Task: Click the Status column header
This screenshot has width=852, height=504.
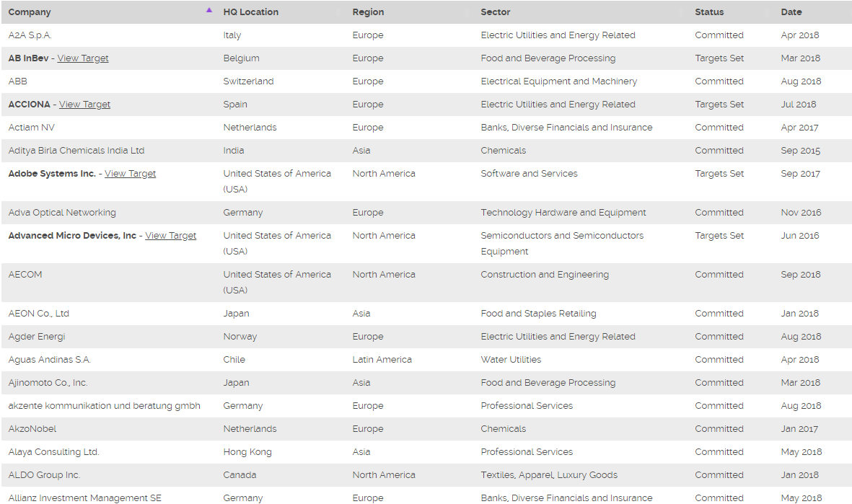Action: (x=709, y=12)
